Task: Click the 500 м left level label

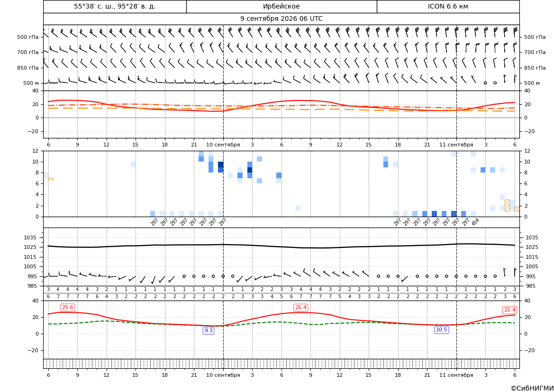Action: [31, 83]
